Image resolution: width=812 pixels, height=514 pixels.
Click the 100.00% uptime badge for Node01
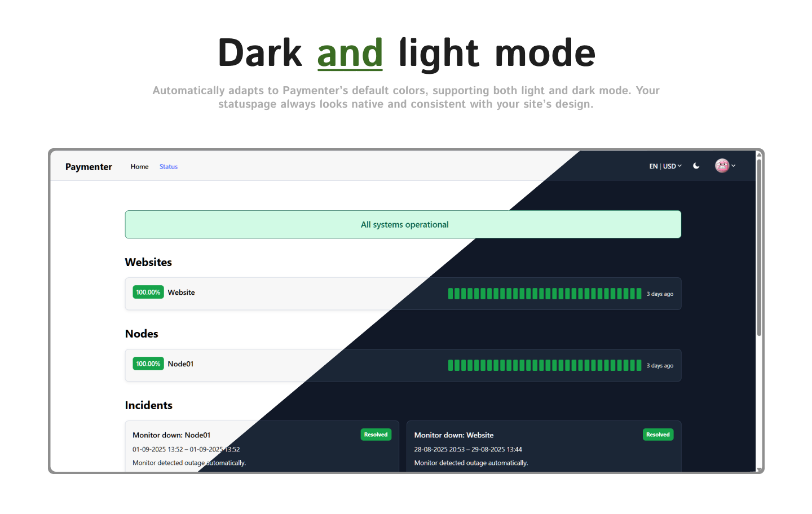148,364
